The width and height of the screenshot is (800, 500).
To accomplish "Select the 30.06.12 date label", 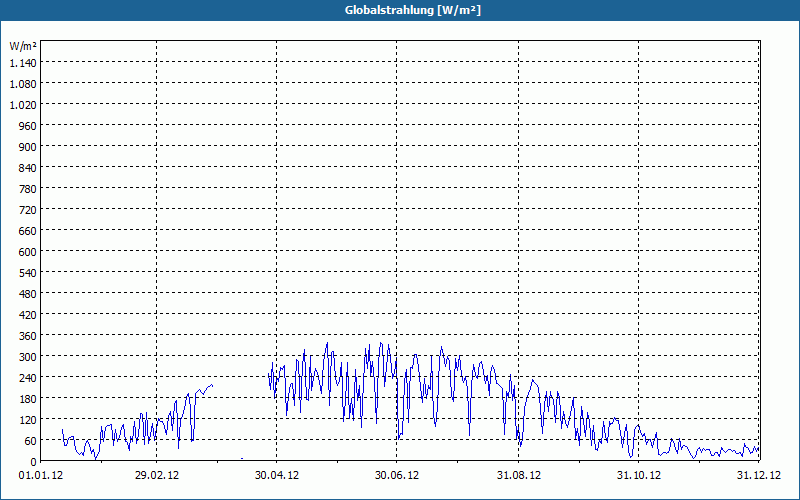I will coord(397,476).
